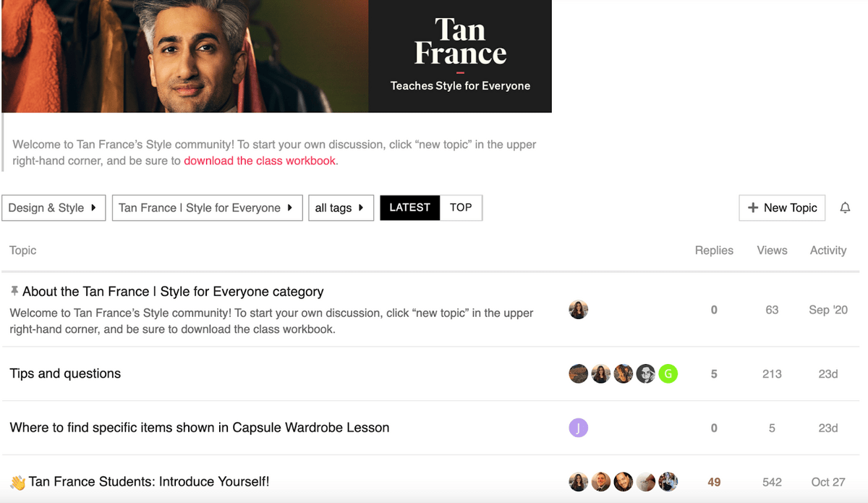Click the New Topic button
The width and height of the screenshot is (868, 503).
782,208
